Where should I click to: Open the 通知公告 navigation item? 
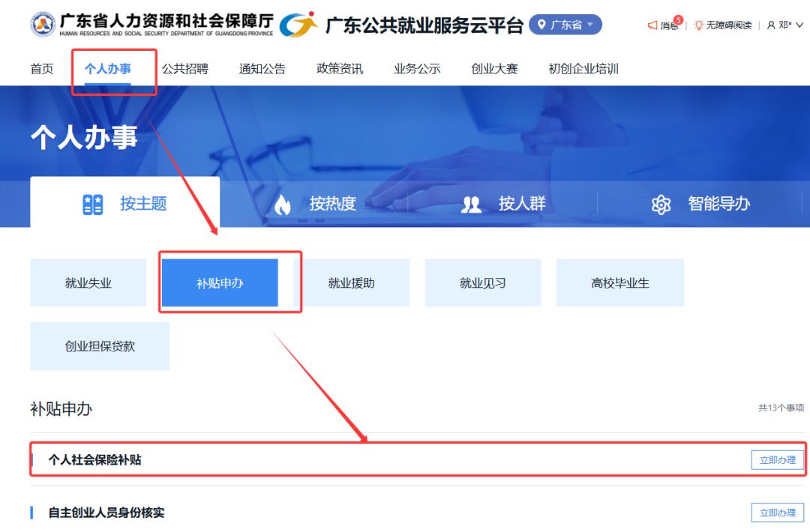pos(262,69)
